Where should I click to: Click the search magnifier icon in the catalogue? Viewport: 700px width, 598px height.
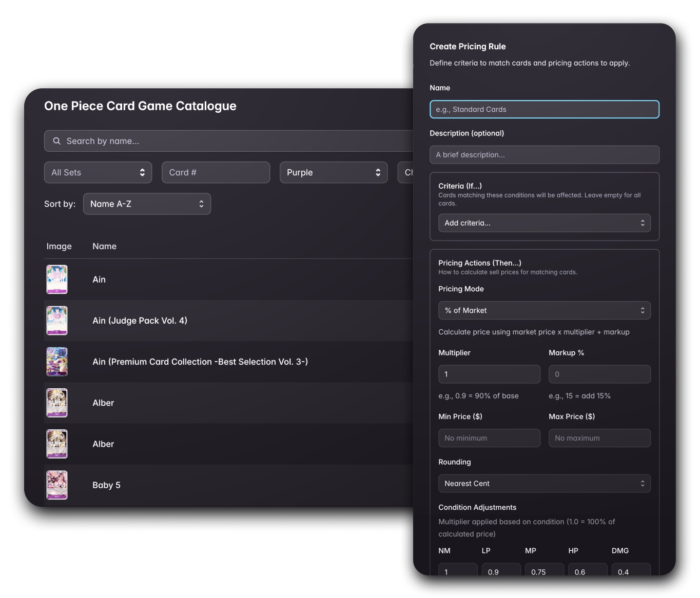pos(57,141)
